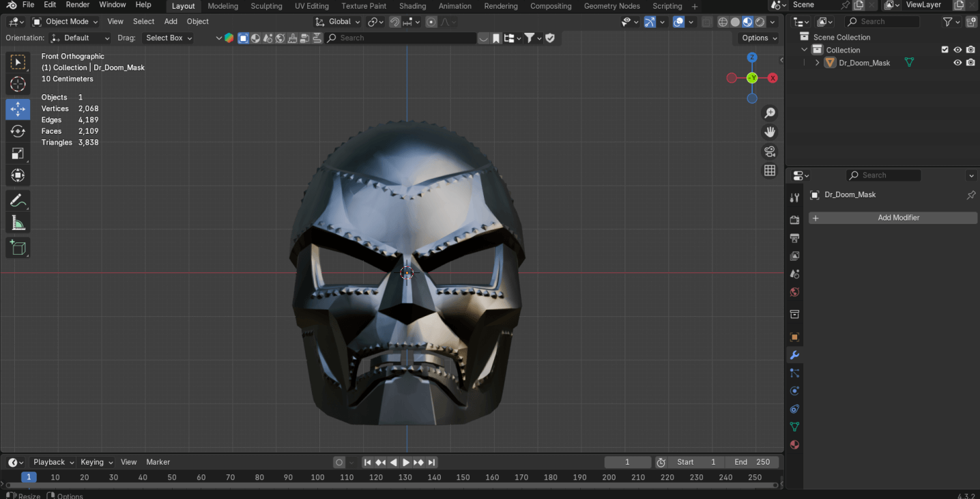Hide Dr_Doom_Mask in viewport with eye icon

click(x=957, y=63)
